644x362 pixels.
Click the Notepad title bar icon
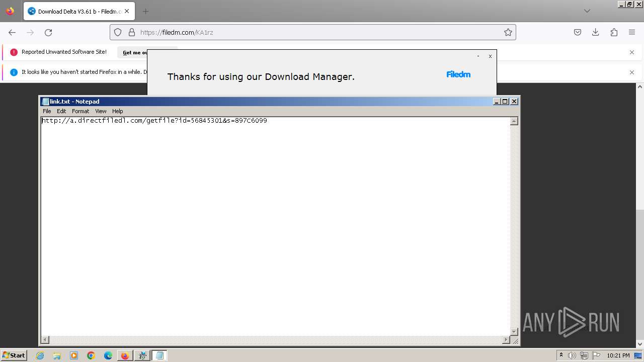45,102
